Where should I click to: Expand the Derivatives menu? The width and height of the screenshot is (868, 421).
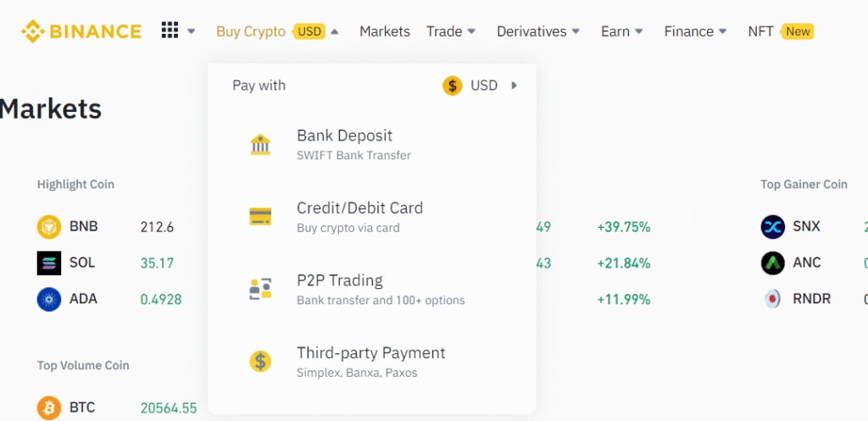click(x=538, y=32)
